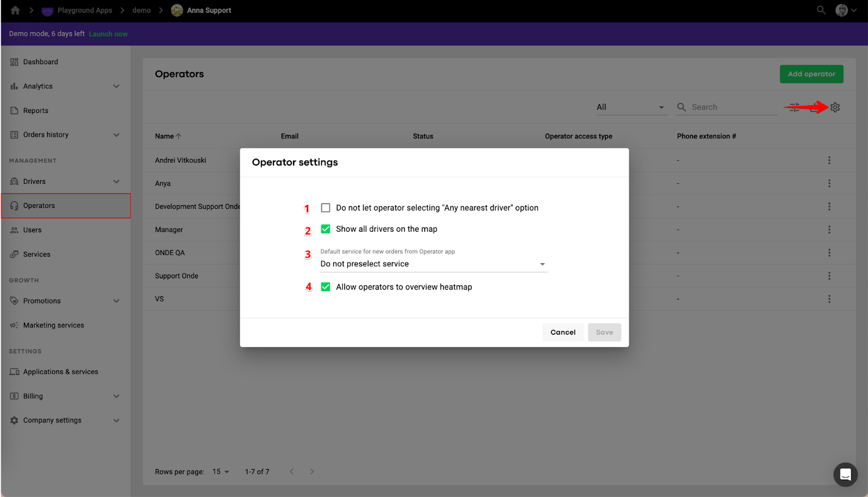Select Operators in the sidebar
This screenshot has height=497, width=868.
(x=66, y=206)
